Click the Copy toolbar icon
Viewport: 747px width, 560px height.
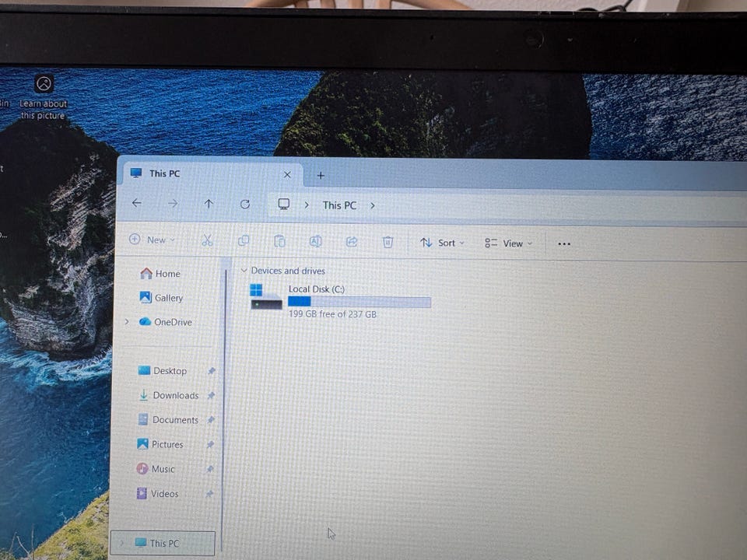point(244,241)
